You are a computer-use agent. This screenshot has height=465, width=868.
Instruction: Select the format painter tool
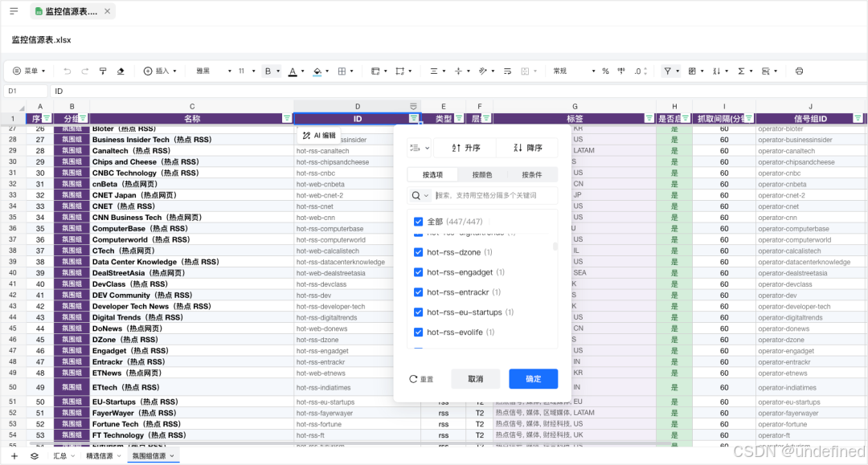[x=103, y=71]
